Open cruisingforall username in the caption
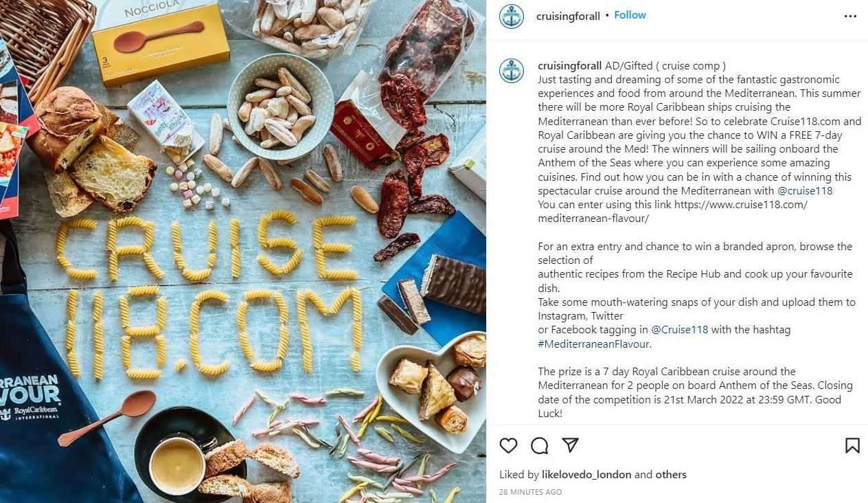Screen dimensions: 868x503 coord(570,66)
